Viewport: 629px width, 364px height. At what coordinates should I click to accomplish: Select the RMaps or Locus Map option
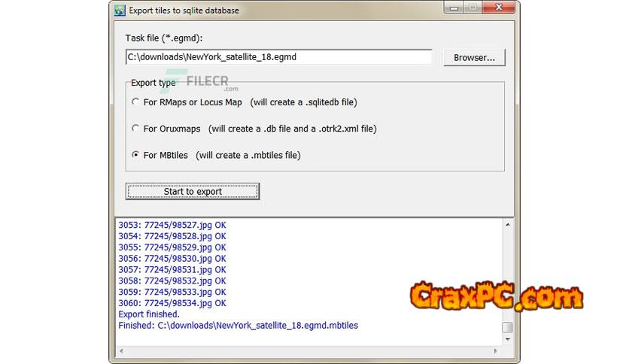point(135,102)
